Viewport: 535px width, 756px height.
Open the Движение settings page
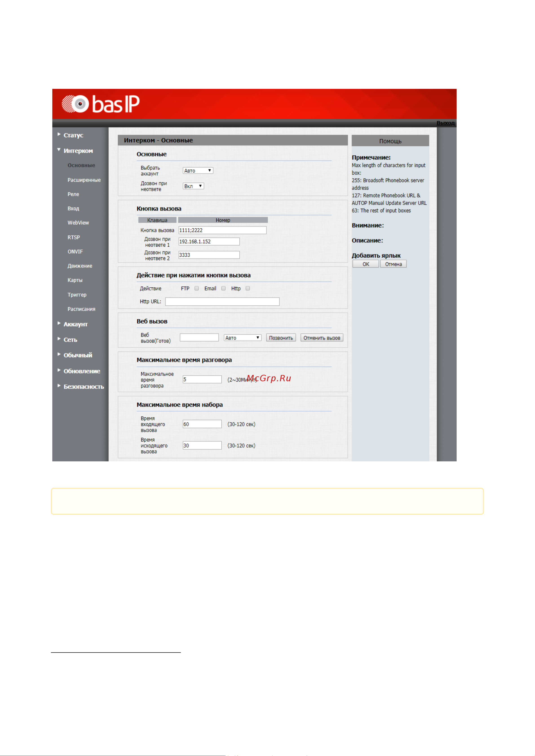(80, 266)
